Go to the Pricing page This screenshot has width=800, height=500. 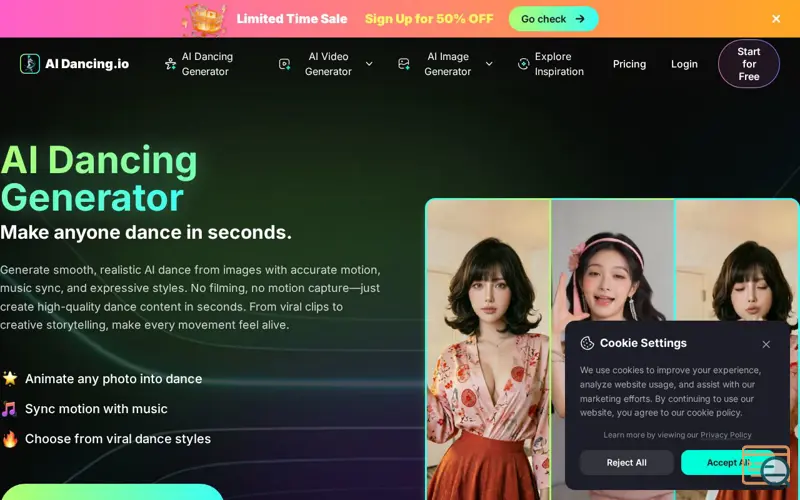tap(629, 64)
